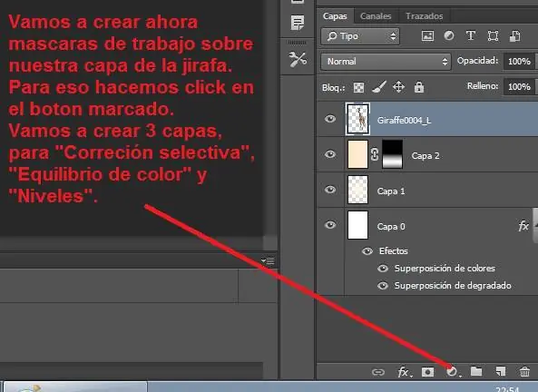Click the taskbar clock
The width and height of the screenshot is (538, 392).
point(507,389)
